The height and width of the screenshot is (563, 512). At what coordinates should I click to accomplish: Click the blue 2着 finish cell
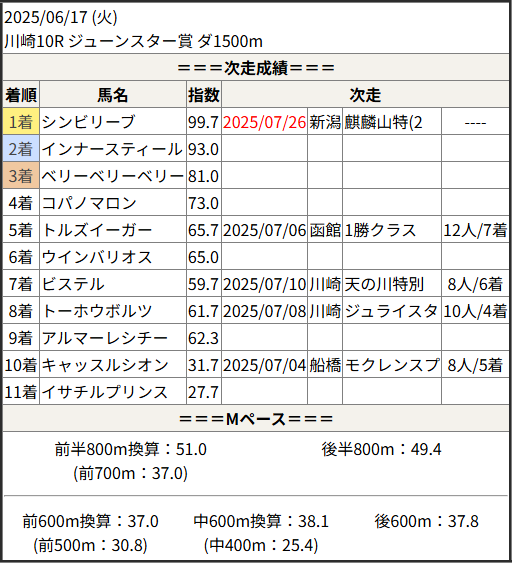(21, 149)
